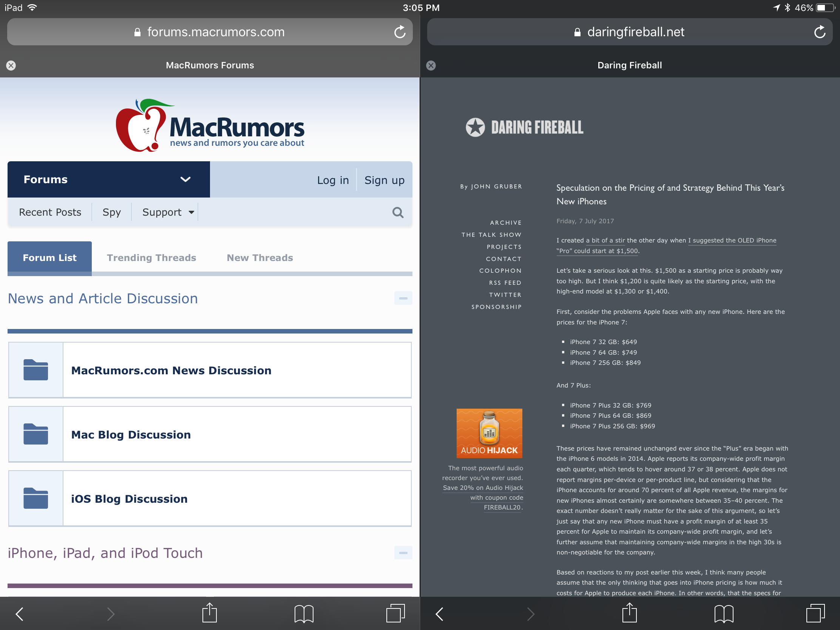Click the Daring Fireball star logo
840x630 pixels.
(x=475, y=127)
